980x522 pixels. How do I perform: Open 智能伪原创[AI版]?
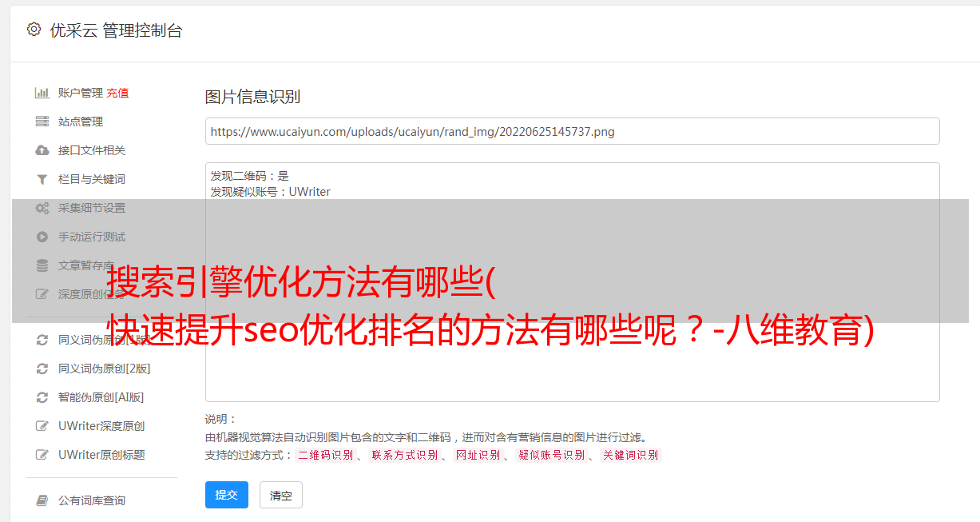101,397
